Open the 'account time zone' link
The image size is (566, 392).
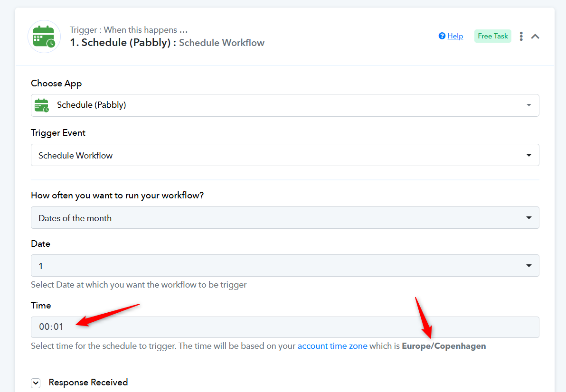[x=332, y=346]
